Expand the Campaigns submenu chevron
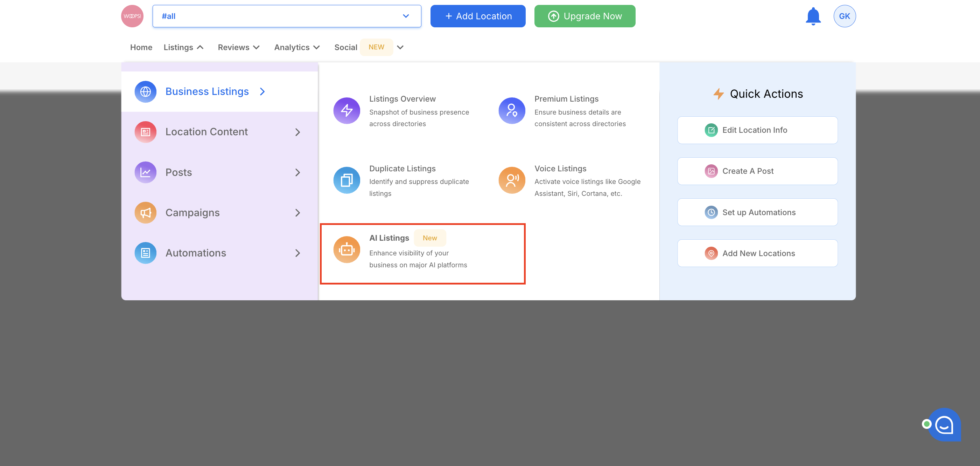 [x=297, y=213]
